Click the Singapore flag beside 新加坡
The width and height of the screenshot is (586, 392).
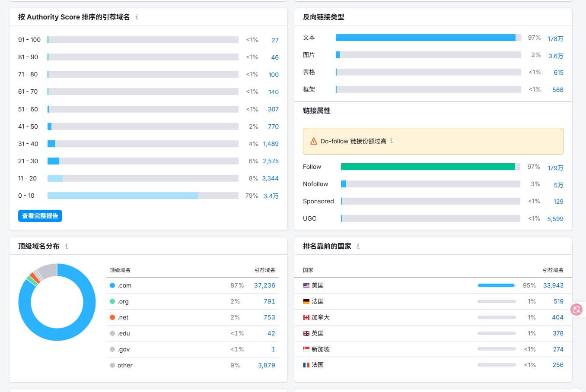coord(306,349)
